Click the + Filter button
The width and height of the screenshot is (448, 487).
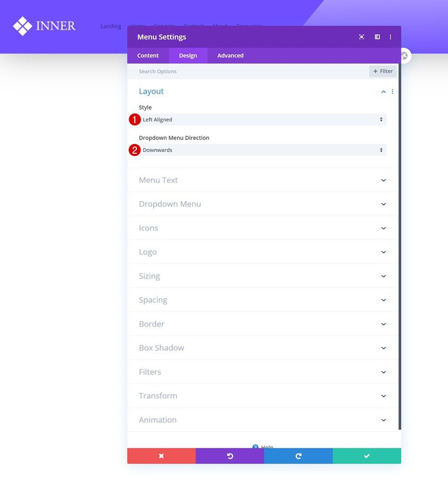pyautogui.click(x=383, y=71)
